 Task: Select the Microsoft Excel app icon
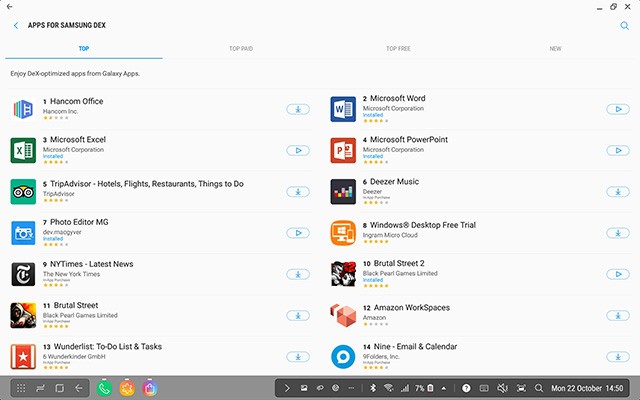tap(23, 151)
